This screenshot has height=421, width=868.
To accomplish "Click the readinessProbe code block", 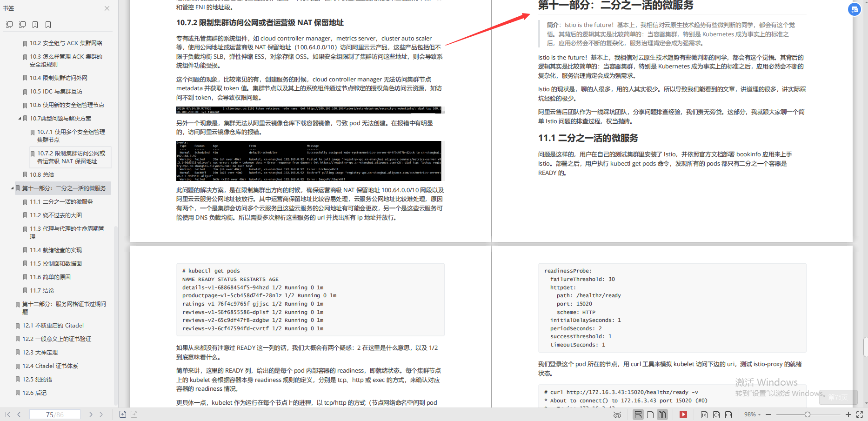I will point(672,308).
